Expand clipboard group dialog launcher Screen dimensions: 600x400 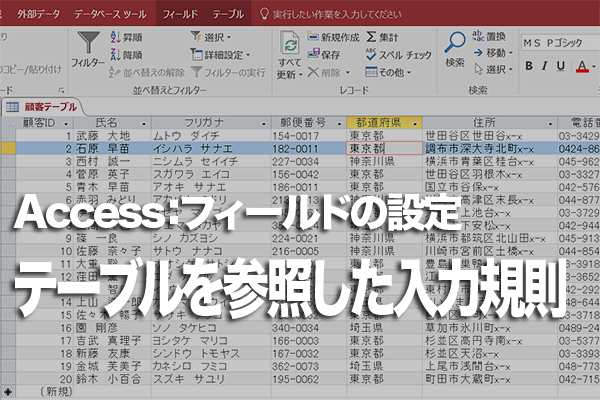coord(61,90)
